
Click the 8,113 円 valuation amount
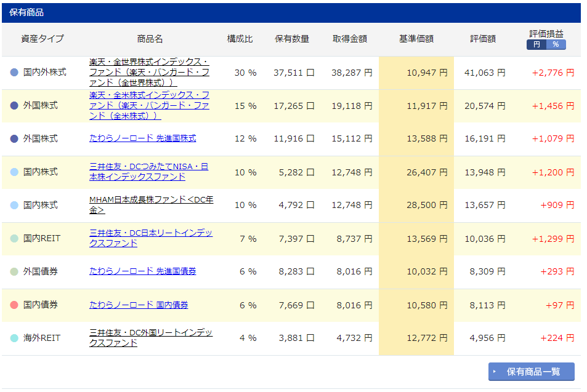[x=488, y=305]
